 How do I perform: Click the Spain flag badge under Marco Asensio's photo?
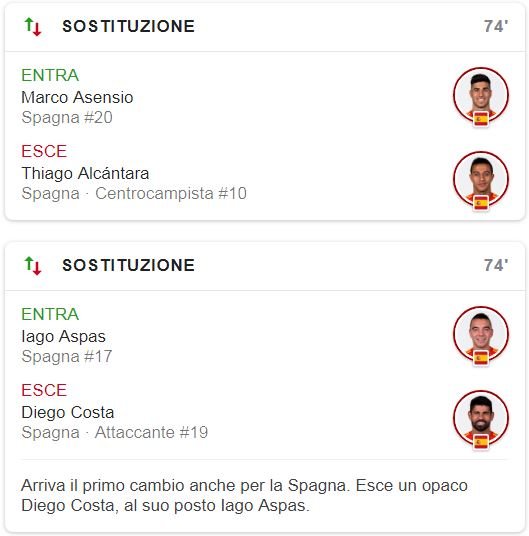481,119
